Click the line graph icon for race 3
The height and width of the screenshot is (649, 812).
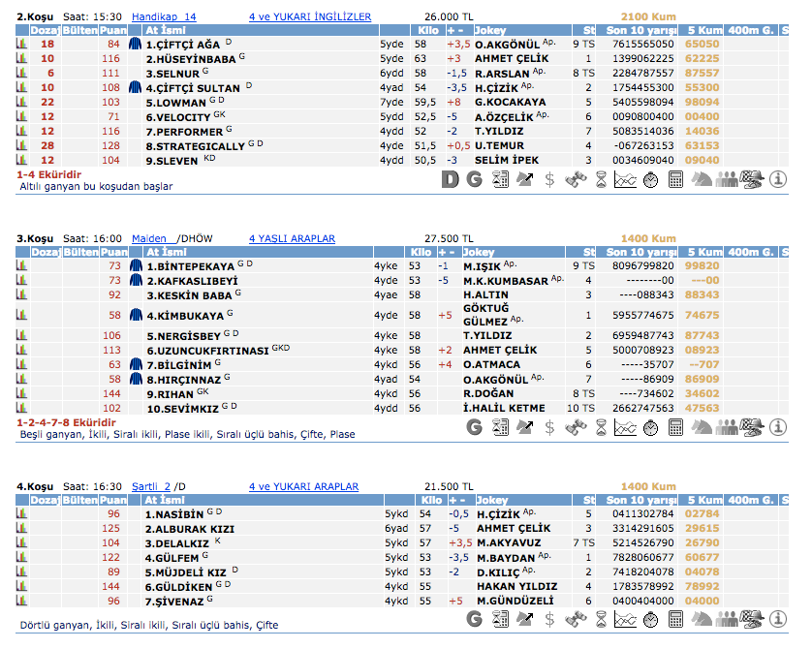(626, 426)
